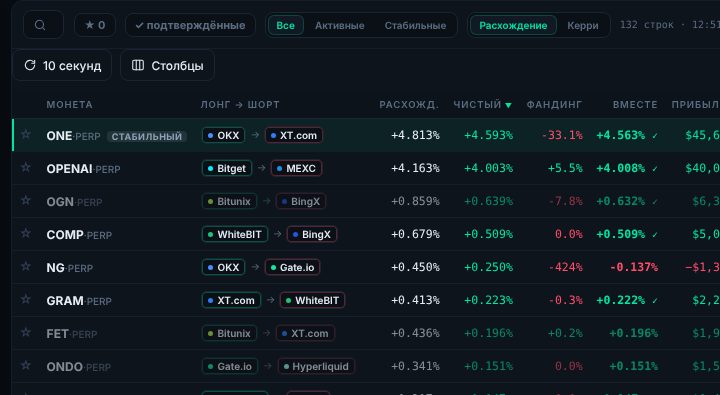Click the -33.1% funding value
Image resolution: width=720 pixels, height=395 pixels.
click(562, 135)
